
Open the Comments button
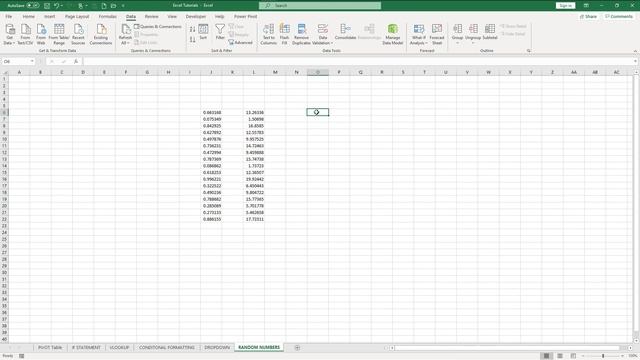point(619,16)
